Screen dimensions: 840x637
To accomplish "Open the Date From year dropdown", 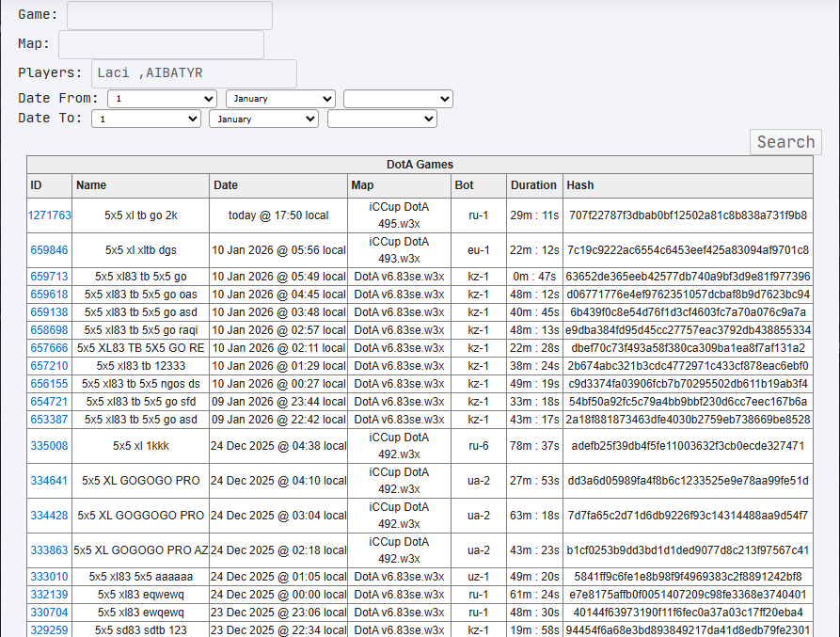I will [398, 99].
